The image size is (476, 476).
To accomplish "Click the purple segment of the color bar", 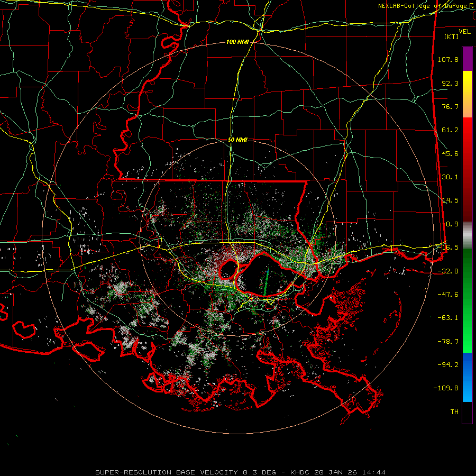I will (x=467, y=59).
